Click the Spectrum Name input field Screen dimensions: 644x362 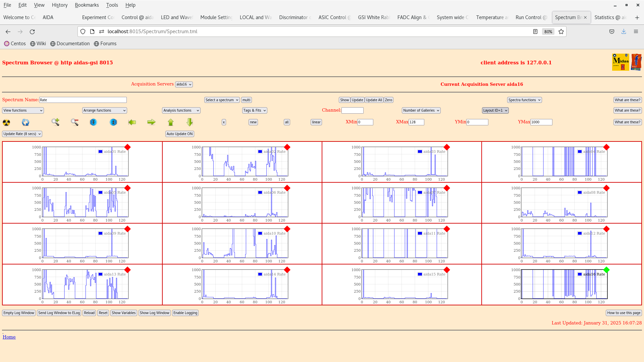(x=83, y=100)
